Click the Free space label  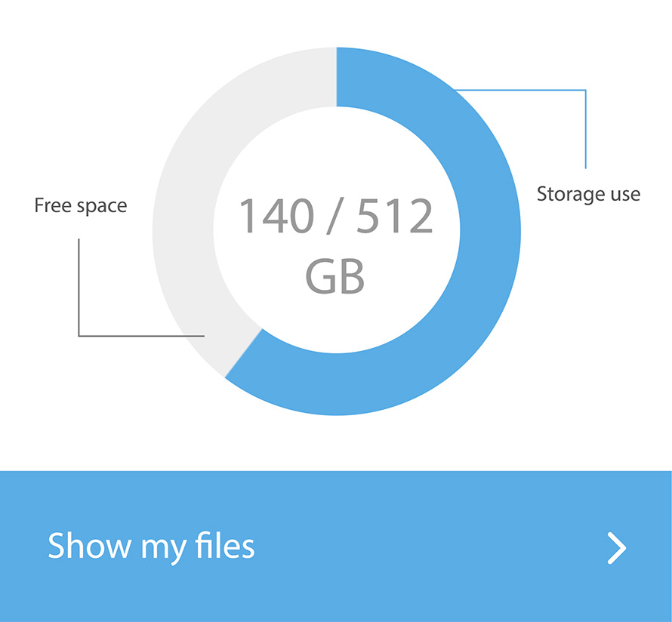81,205
